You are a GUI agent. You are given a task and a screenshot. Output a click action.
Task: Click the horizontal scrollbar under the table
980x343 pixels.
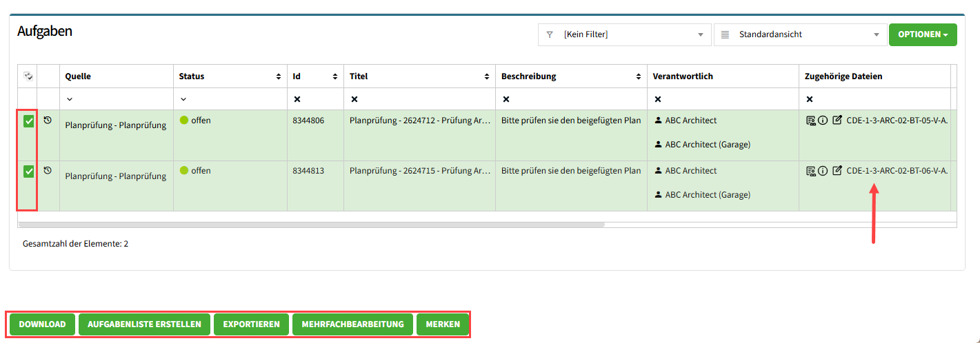click(x=312, y=225)
